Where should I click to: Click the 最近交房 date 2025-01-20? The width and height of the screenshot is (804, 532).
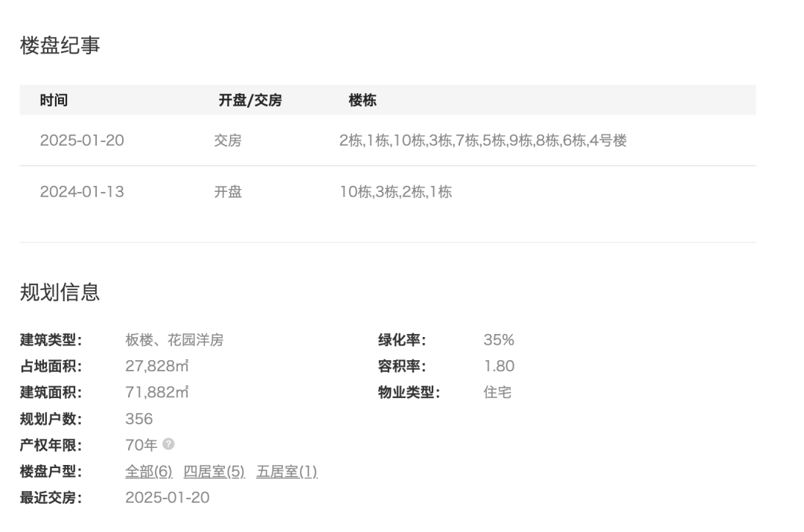click(167, 498)
